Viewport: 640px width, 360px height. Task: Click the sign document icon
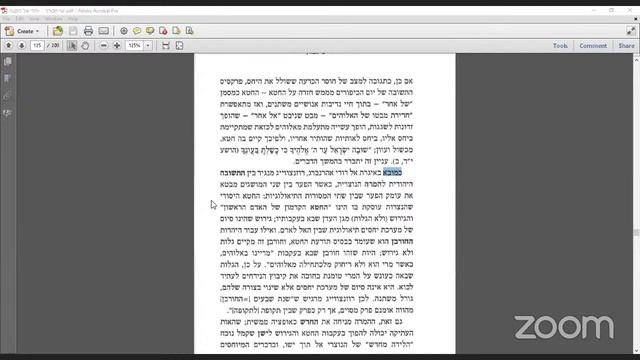(189, 31)
